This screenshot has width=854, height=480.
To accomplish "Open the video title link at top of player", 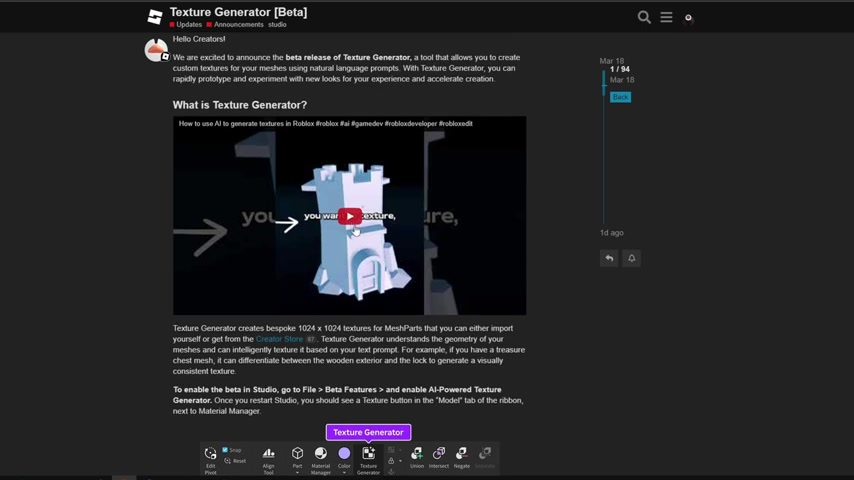I will pos(325,124).
